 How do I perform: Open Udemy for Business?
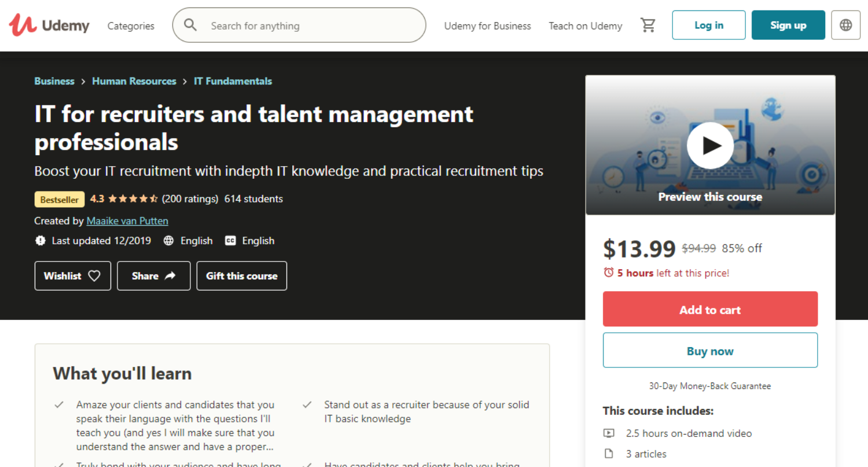(487, 26)
